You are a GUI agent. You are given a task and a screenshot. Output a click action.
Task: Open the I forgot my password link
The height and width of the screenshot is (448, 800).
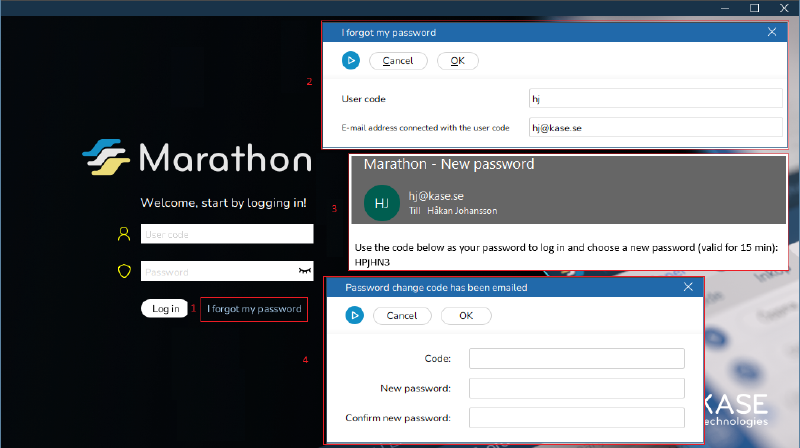[254, 309]
